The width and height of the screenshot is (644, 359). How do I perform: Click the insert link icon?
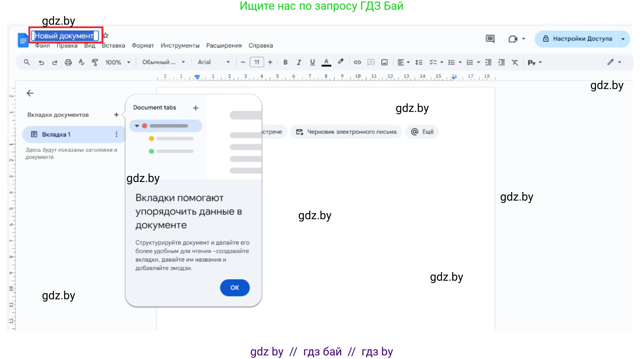click(357, 62)
